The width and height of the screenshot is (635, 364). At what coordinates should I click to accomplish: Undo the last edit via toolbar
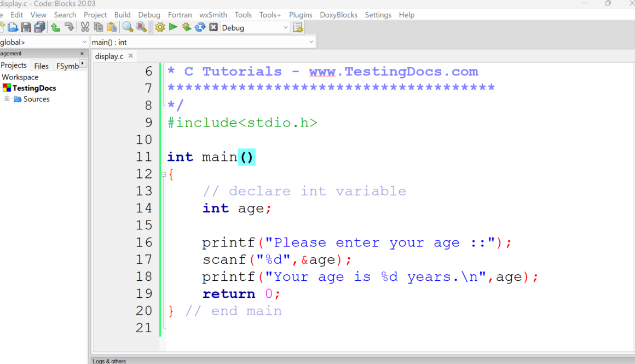click(x=55, y=27)
